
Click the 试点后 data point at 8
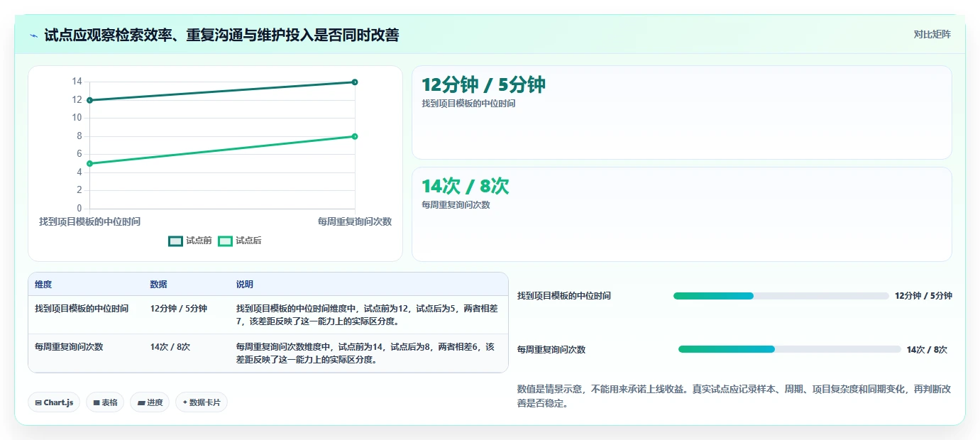[x=355, y=136]
